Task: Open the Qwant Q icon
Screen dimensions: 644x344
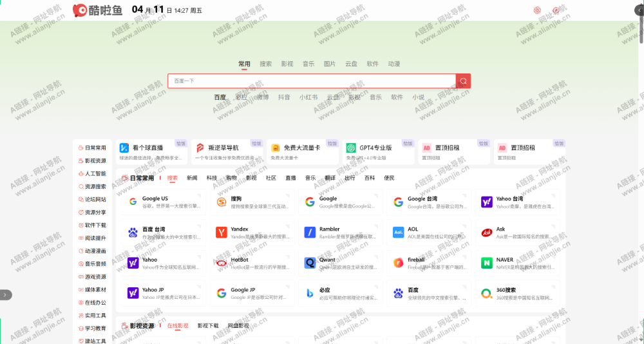Action: 310,263
